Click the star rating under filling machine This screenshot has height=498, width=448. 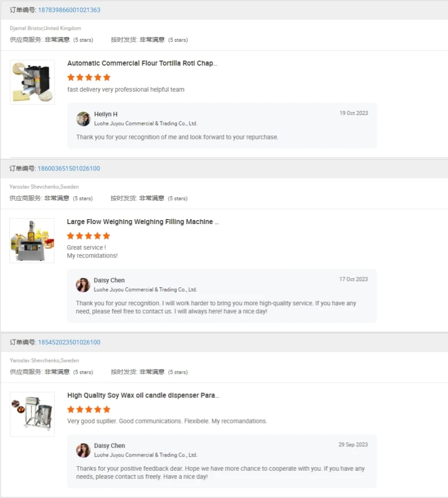[x=89, y=236]
